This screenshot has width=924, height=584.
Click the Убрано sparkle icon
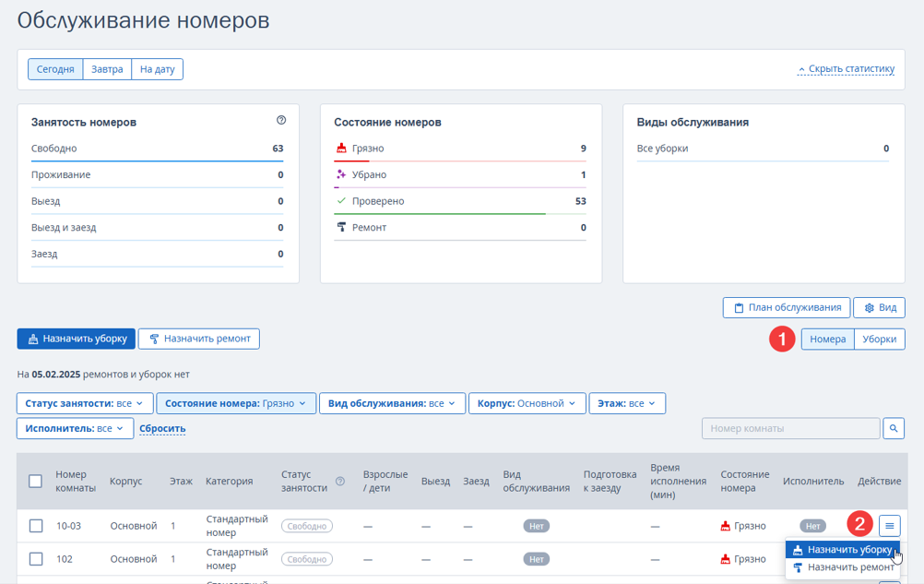[340, 174]
